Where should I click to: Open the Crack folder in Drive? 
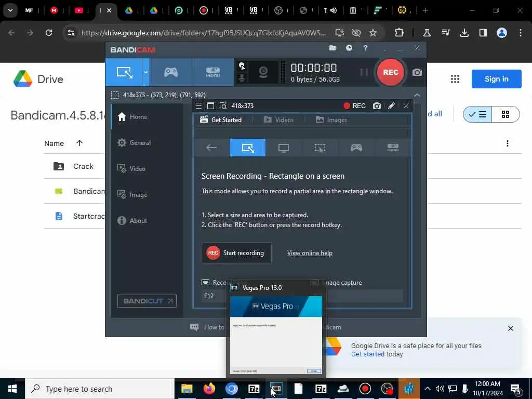point(83,166)
